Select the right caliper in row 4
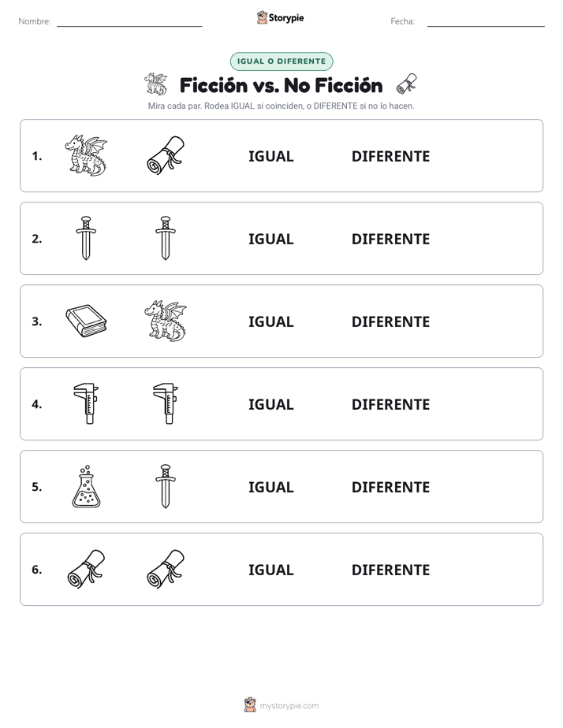Screen dimensions: 563x728 click(166, 403)
